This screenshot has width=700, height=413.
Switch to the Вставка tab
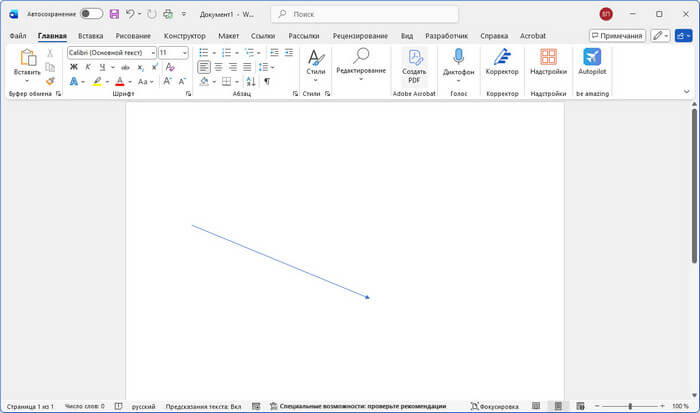[89, 35]
